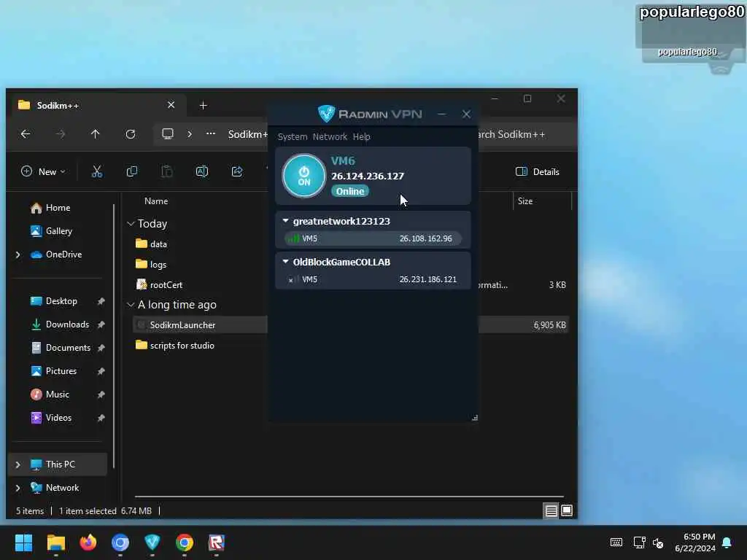Collapse the greatnetwork123123 network group
The height and width of the screenshot is (560, 747).
(x=285, y=221)
